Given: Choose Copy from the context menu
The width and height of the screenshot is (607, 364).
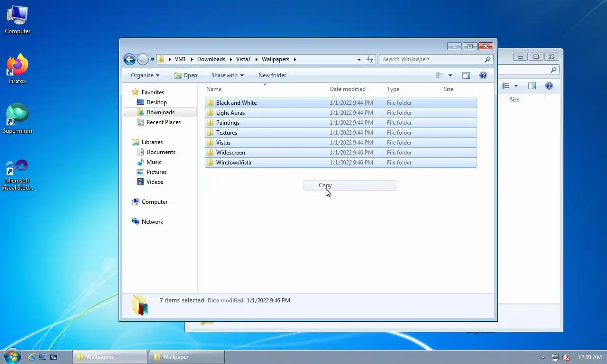Looking at the screenshot, I should pos(350,185).
